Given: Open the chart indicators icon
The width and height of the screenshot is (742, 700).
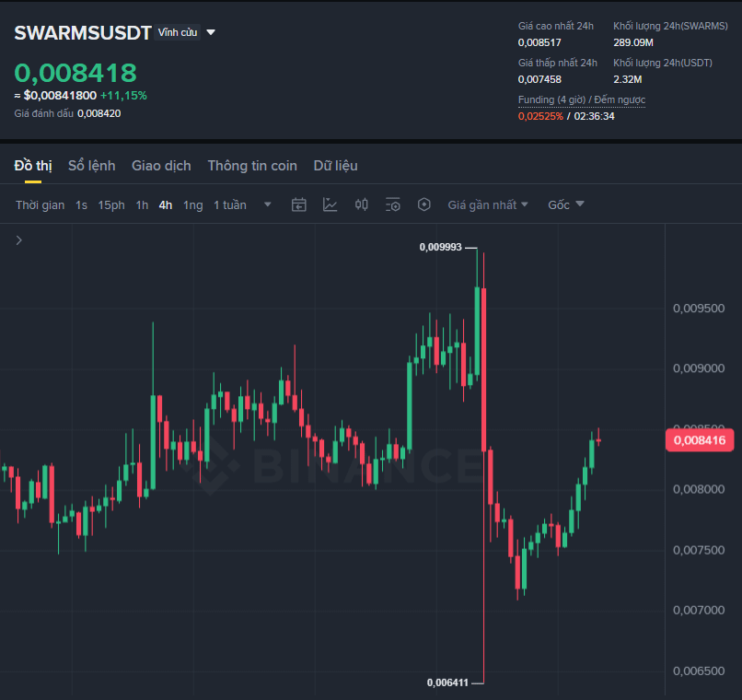Looking at the screenshot, I should pos(330,205).
